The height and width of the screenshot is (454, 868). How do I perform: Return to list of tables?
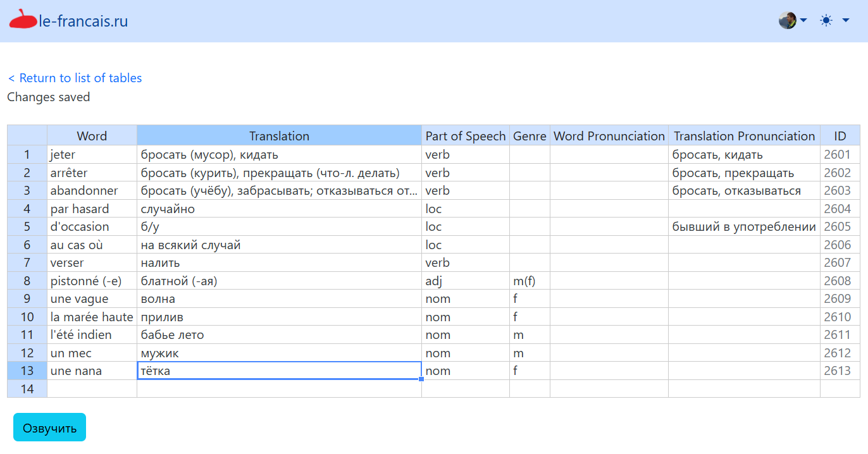pyautogui.click(x=75, y=78)
